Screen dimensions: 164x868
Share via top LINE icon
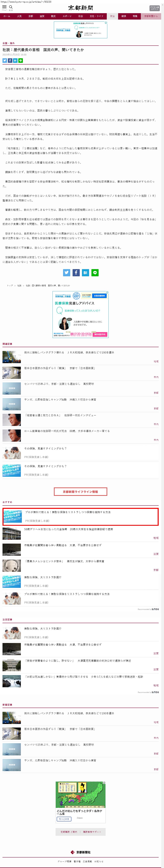(x=21, y=61)
